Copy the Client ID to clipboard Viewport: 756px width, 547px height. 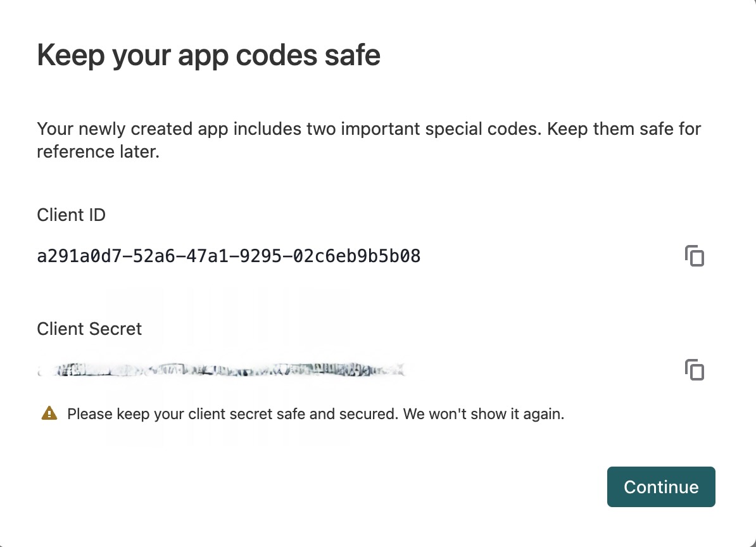coord(695,256)
